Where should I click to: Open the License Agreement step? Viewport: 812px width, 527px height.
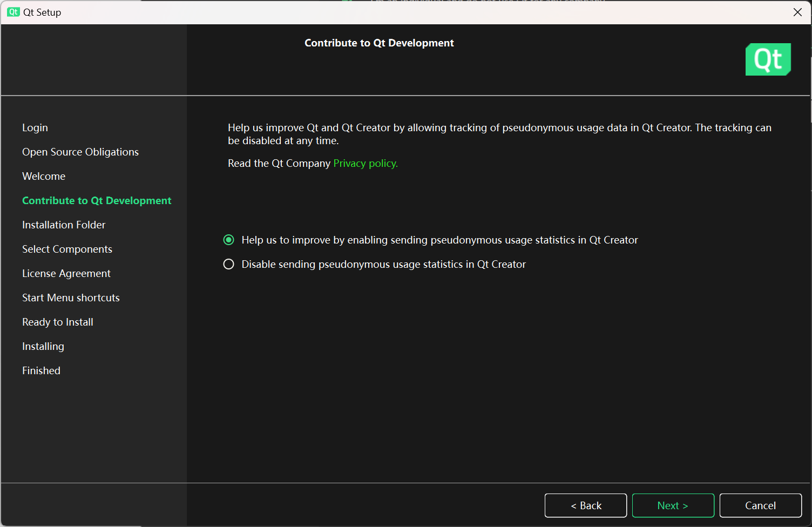click(x=66, y=273)
